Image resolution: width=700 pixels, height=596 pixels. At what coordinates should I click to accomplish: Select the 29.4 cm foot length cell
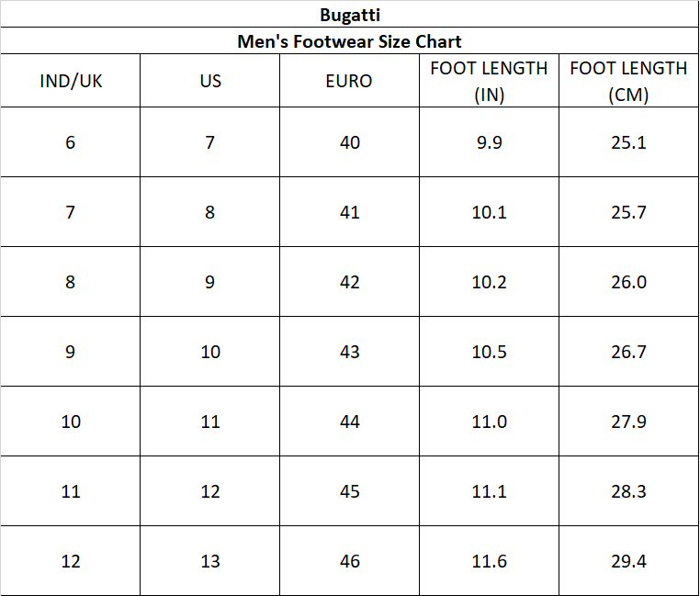pos(628,561)
